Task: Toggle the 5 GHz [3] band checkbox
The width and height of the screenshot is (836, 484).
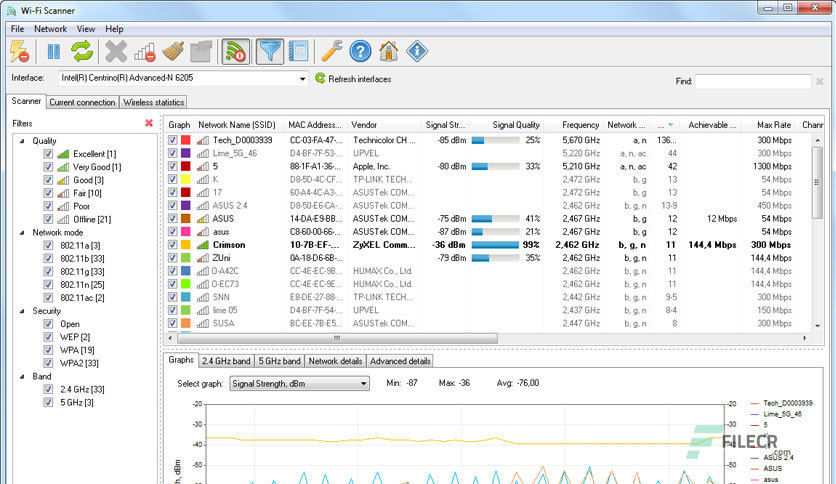Action: pos(48,402)
